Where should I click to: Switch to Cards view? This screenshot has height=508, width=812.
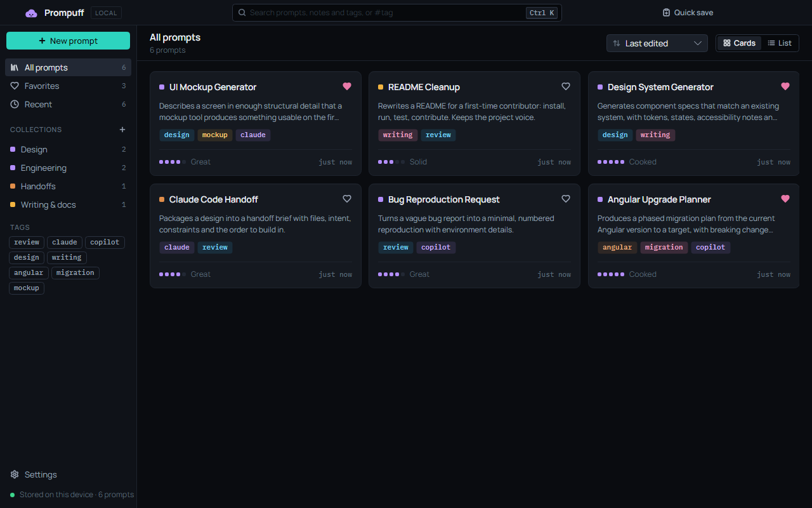[739, 43]
